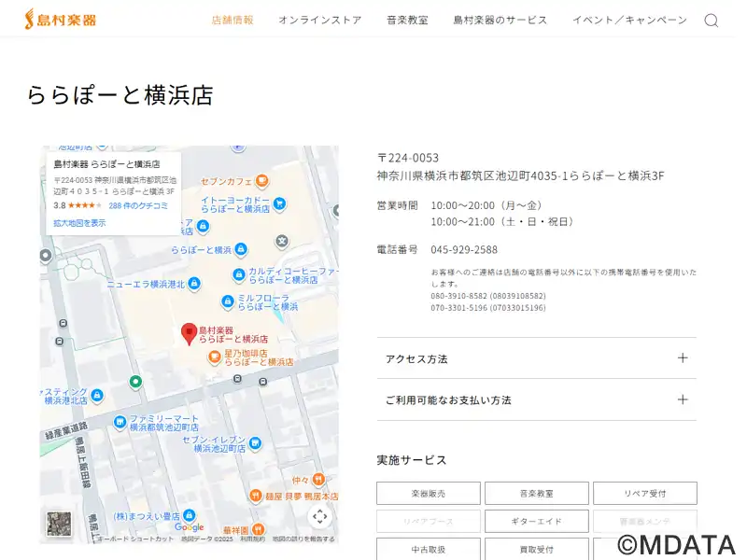Open the オンラインストア menu item
The image size is (747, 560).
[319, 20]
